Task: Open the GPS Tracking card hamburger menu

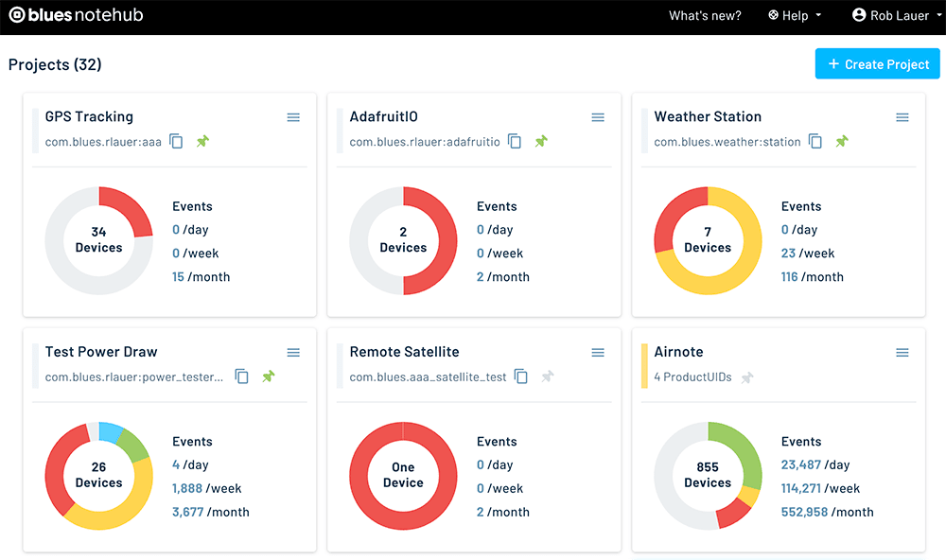Action: (x=293, y=117)
